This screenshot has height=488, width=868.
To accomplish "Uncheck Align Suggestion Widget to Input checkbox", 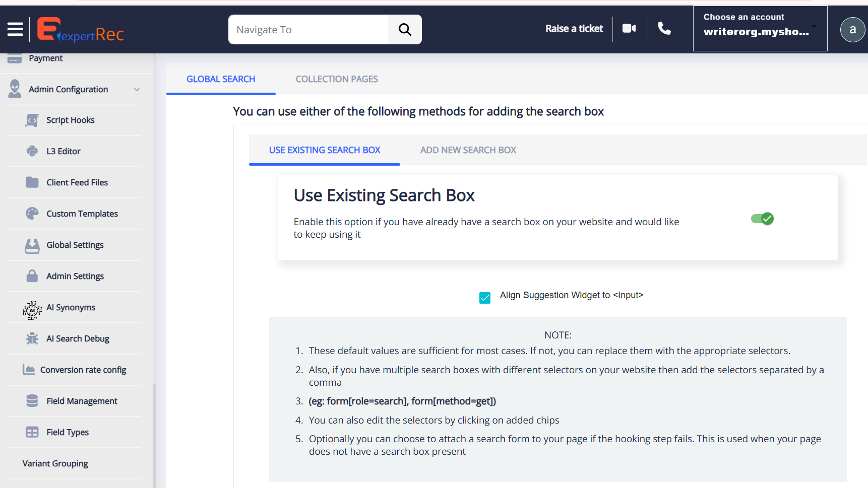I will (x=485, y=298).
